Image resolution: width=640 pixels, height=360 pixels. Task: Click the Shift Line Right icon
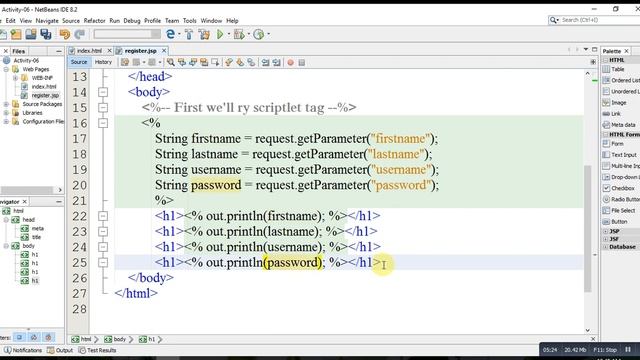click(x=276, y=62)
